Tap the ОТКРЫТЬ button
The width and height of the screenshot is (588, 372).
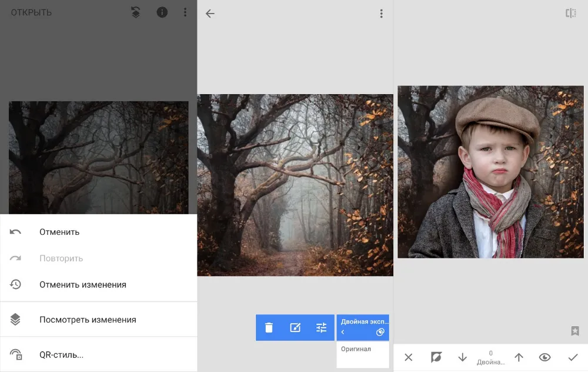[31, 12]
